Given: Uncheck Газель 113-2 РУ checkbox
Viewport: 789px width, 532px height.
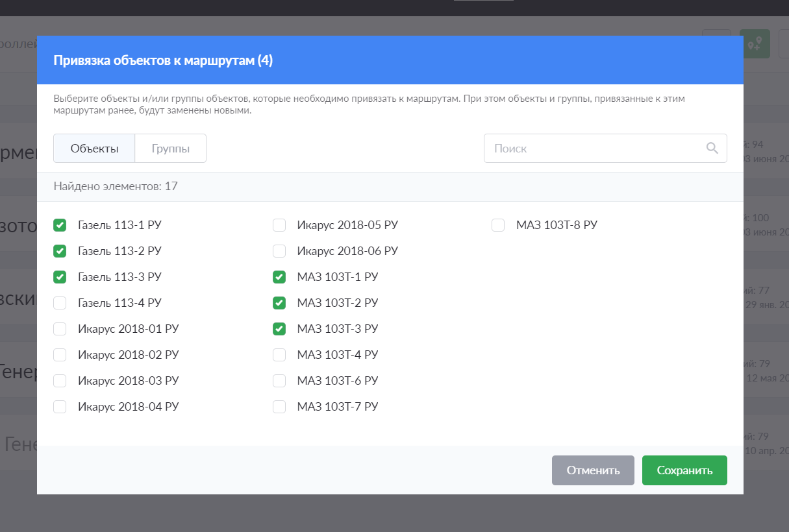Looking at the screenshot, I should pos(60,251).
